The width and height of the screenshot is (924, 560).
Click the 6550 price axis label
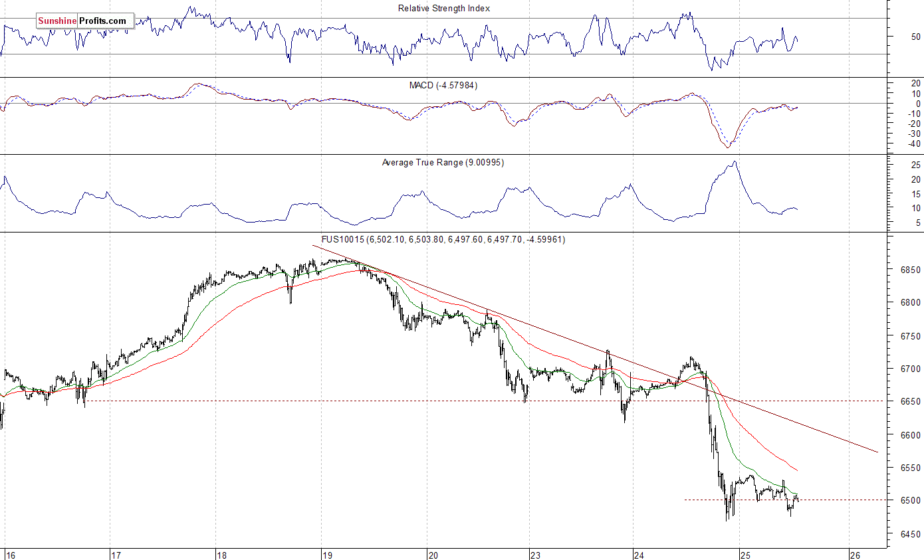[x=910, y=468]
